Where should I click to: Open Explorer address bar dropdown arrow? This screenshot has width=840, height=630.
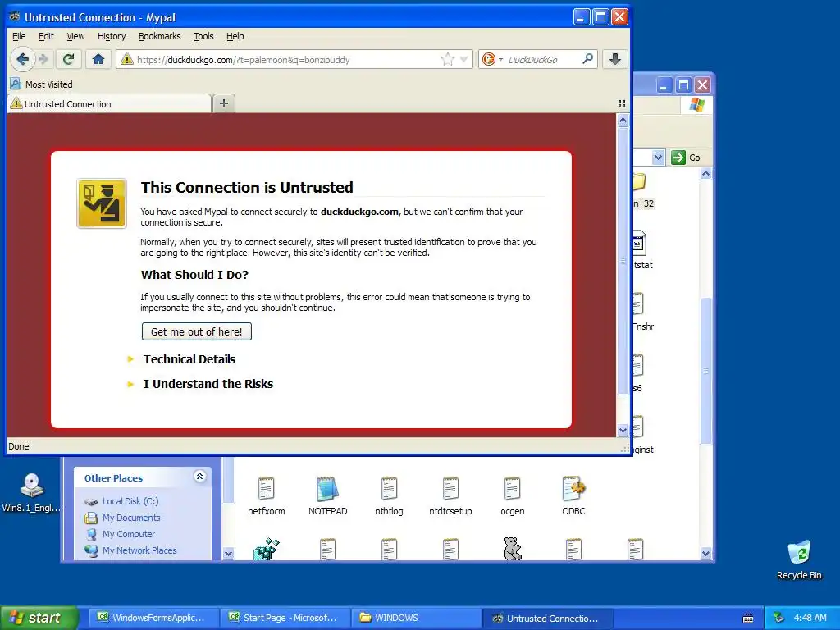click(x=659, y=157)
